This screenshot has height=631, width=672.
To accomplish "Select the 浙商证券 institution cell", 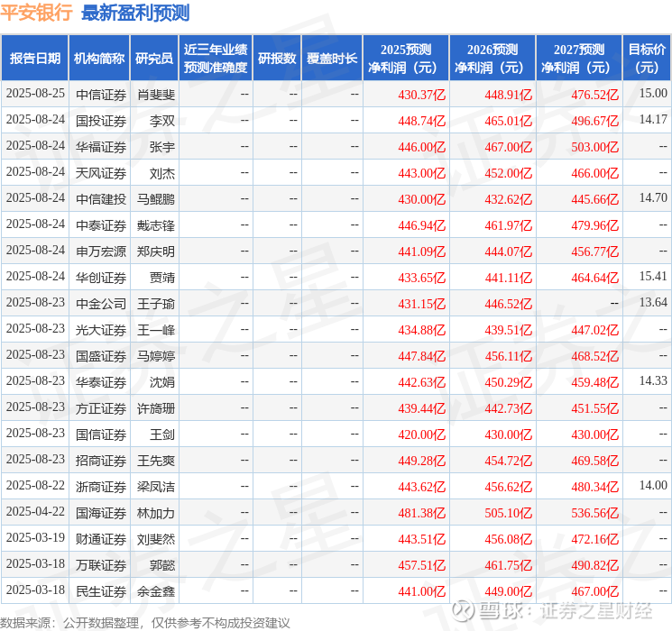I will pyautogui.click(x=101, y=487).
